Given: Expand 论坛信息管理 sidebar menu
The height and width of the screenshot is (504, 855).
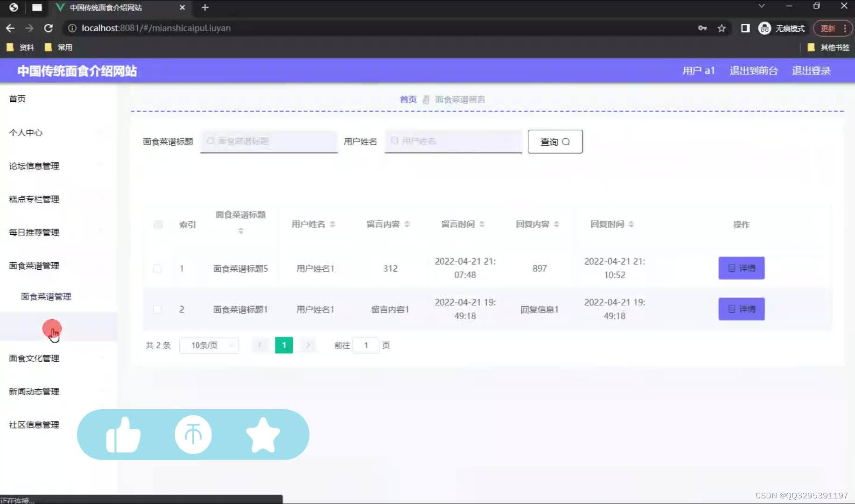Looking at the screenshot, I should coord(58,166).
